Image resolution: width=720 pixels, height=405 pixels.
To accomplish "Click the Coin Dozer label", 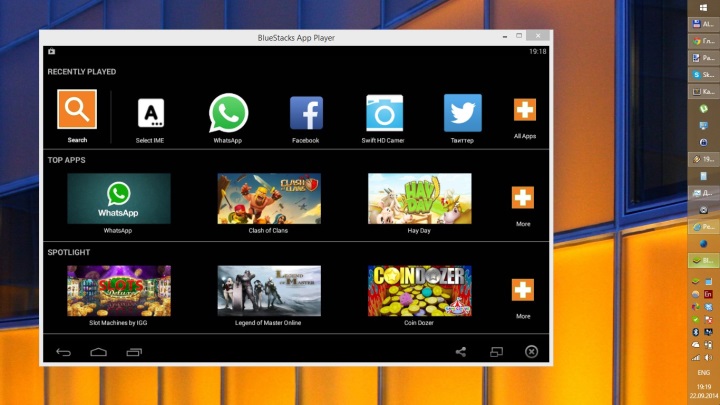I will (x=419, y=323).
